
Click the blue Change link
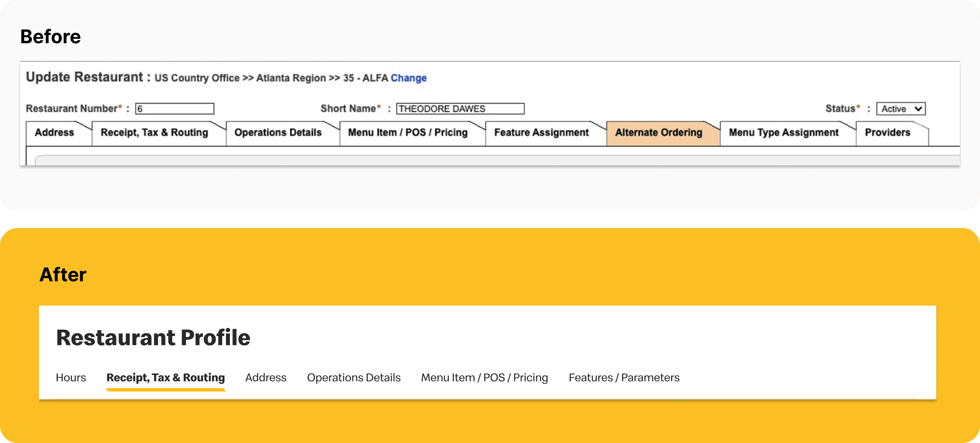(408, 78)
